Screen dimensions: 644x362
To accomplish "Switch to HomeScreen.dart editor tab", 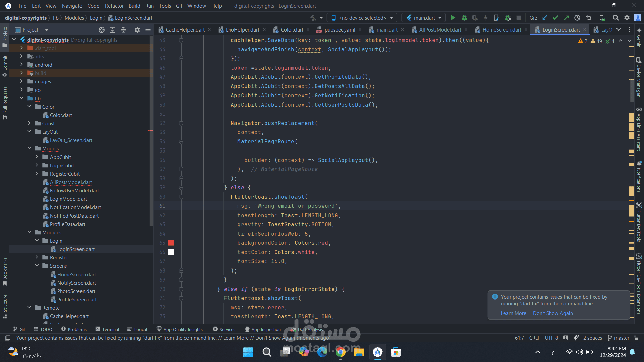I will 501,30.
